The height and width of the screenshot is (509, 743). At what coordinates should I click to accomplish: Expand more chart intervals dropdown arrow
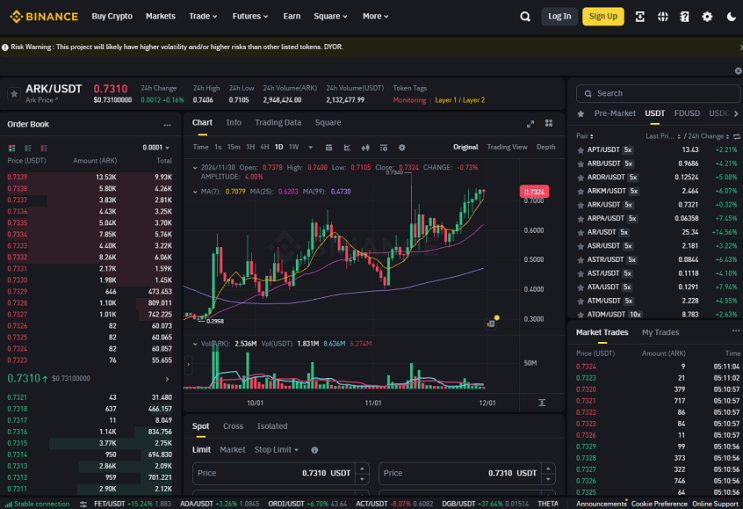click(311, 148)
